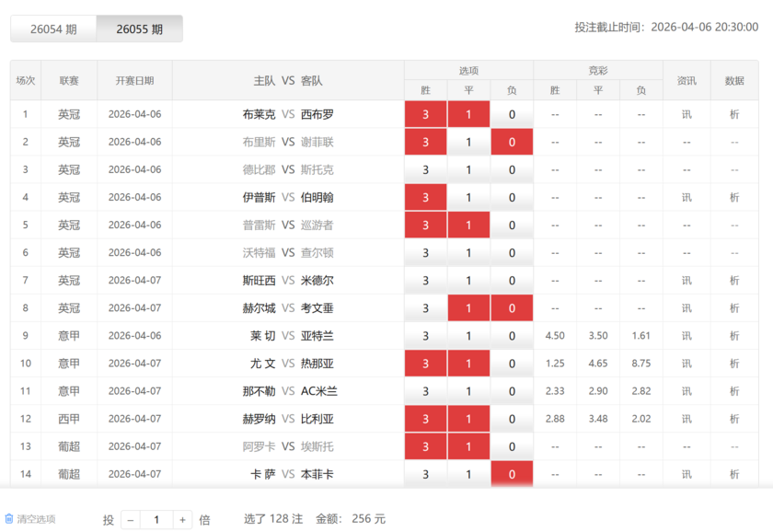This screenshot has height=532, width=773.
Task: Deselect 负 for 布里斯 vs 谢菲联
Action: (x=512, y=142)
